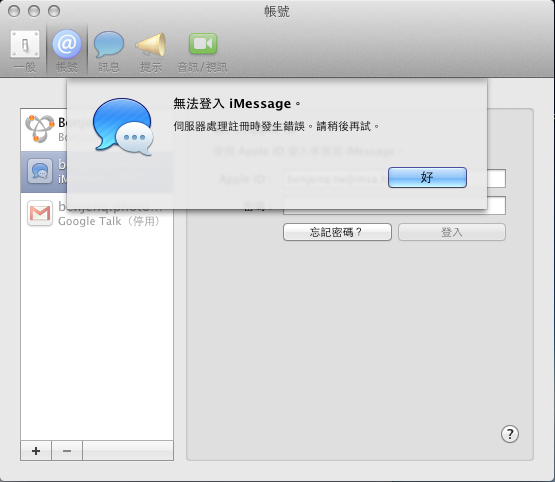
Task: Click the 登入 sign-in button
Action: [x=452, y=232]
